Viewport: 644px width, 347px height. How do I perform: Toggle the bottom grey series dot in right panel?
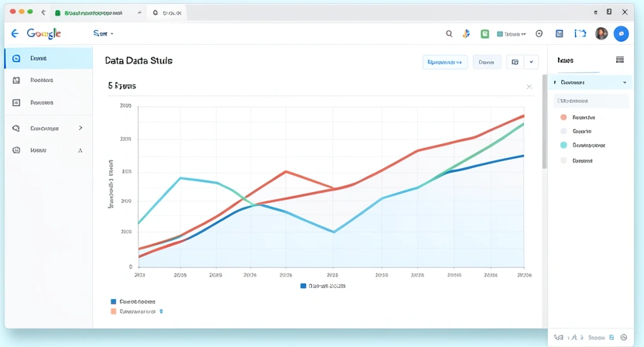[563, 160]
